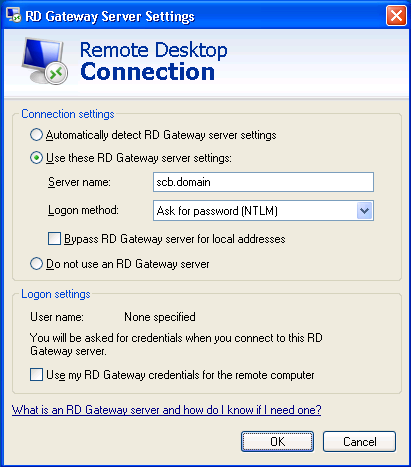Click the Logon method label
This screenshot has height=467, width=411.
coord(83,210)
